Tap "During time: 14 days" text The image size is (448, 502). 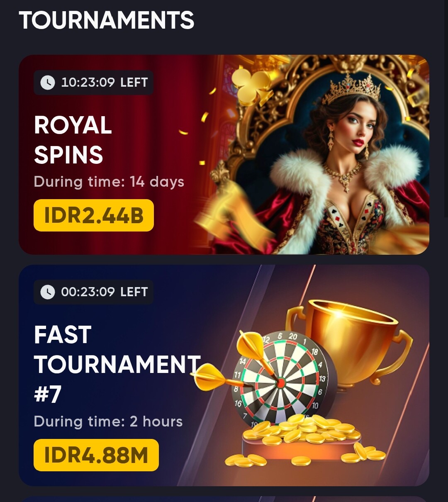coord(109,182)
